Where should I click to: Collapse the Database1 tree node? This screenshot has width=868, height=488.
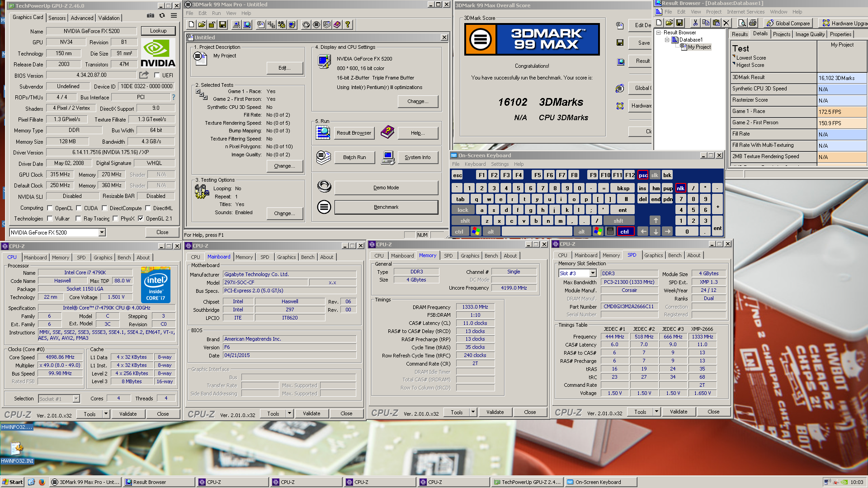pos(667,40)
